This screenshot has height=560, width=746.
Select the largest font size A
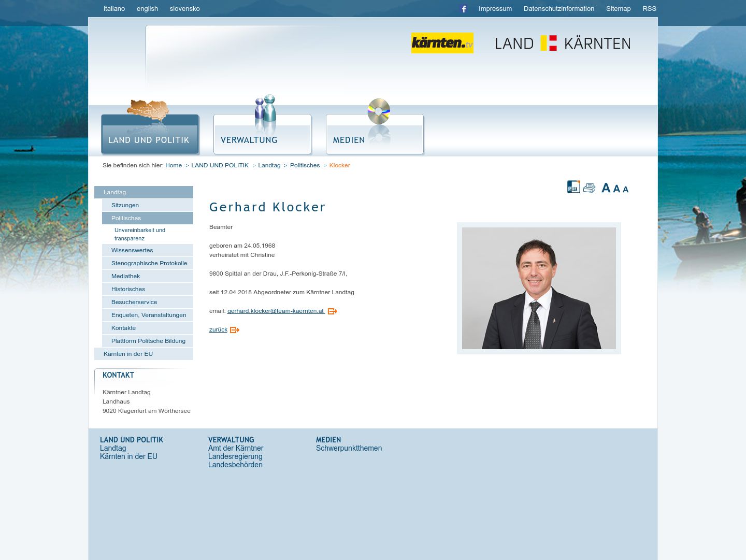pyautogui.click(x=606, y=188)
